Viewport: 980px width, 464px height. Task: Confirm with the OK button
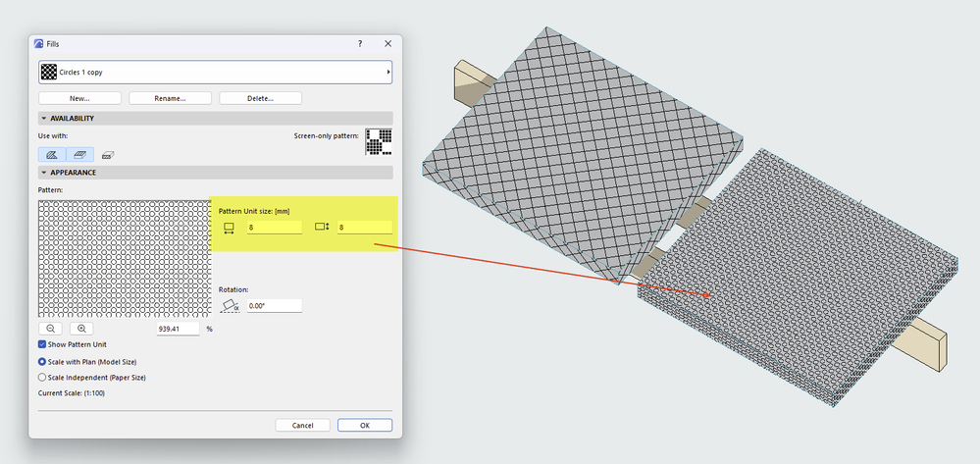point(365,425)
